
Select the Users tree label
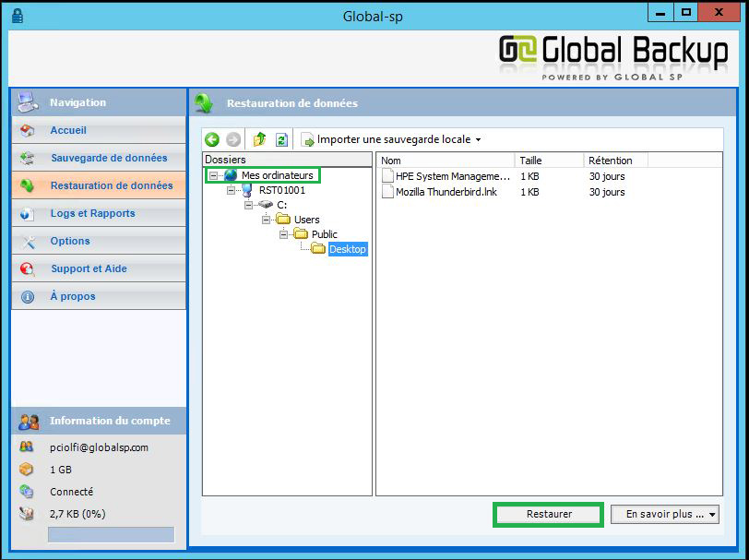coord(306,220)
